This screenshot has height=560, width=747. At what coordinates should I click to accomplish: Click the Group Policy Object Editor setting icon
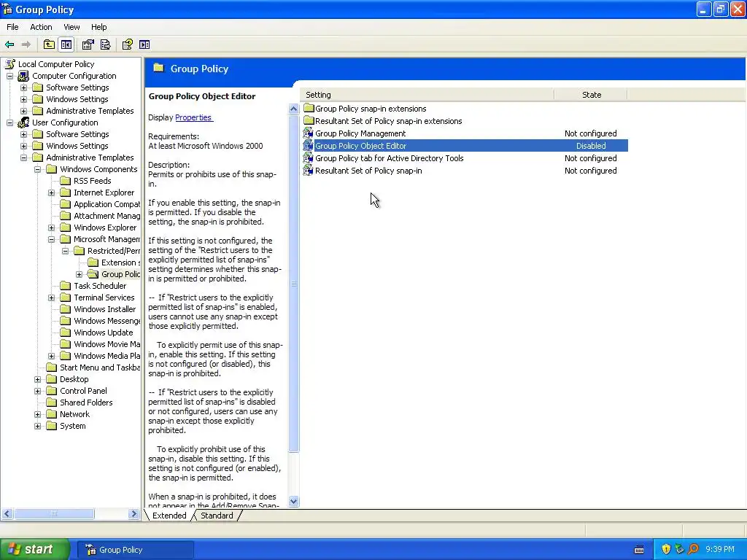(309, 146)
